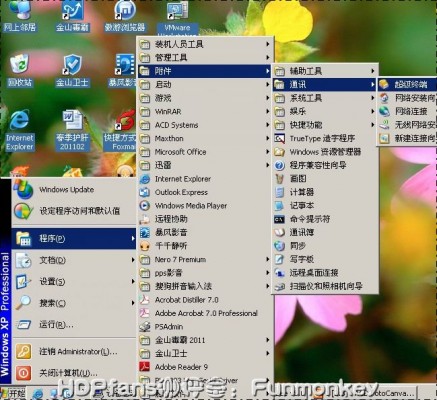Expand 系统工具 submenu arrow
The height and width of the screenshot is (400, 437).
point(372,98)
